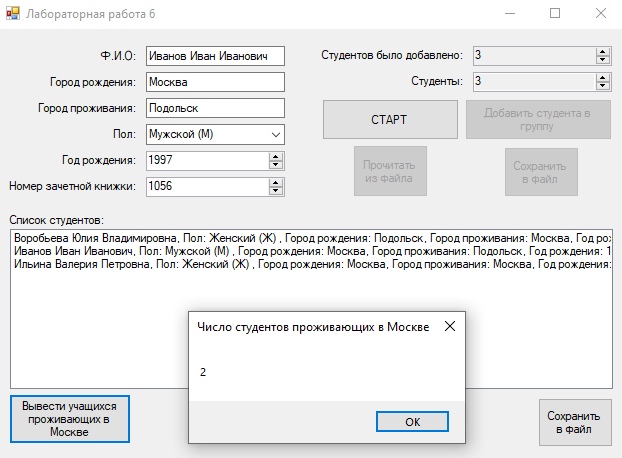Viewport: 622px width, 458px height.
Task: Click Вывести учащихся проживающих в Москве
Action: tap(70, 419)
